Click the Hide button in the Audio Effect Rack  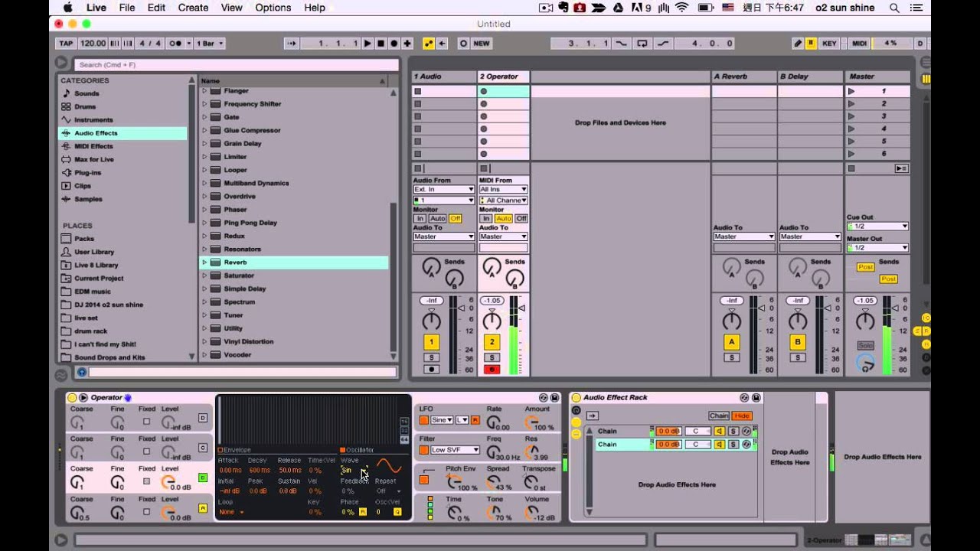[x=741, y=416]
